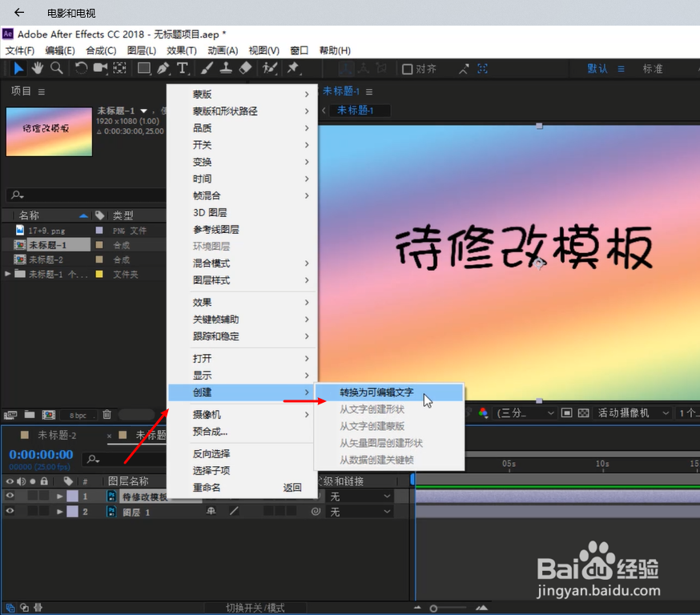Switch to 未标题-2 timeline tab
Image resolution: width=700 pixels, height=615 pixels.
[x=57, y=435]
